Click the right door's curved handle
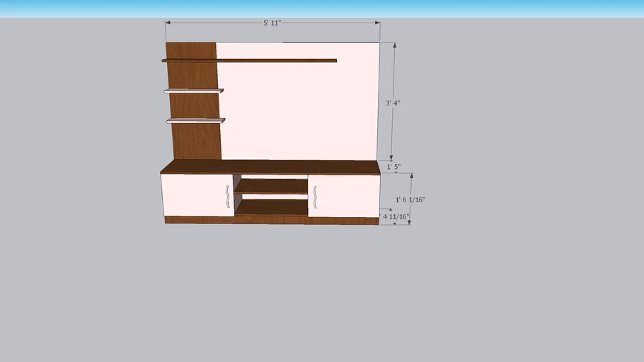This screenshot has width=644, height=362. click(x=314, y=197)
